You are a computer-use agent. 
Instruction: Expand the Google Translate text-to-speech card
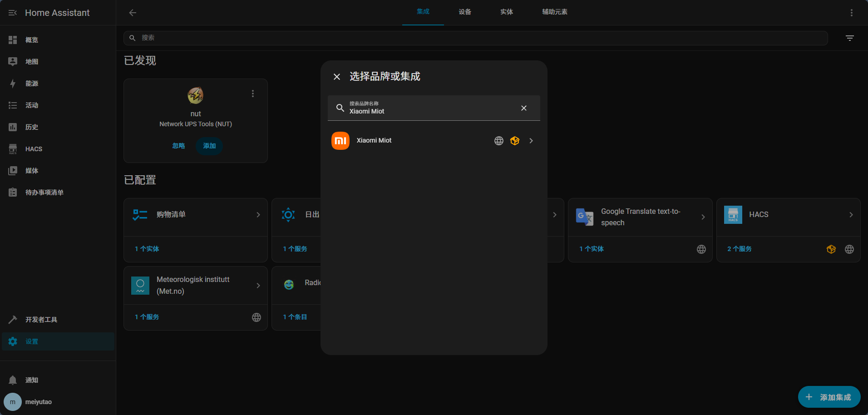(703, 217)
